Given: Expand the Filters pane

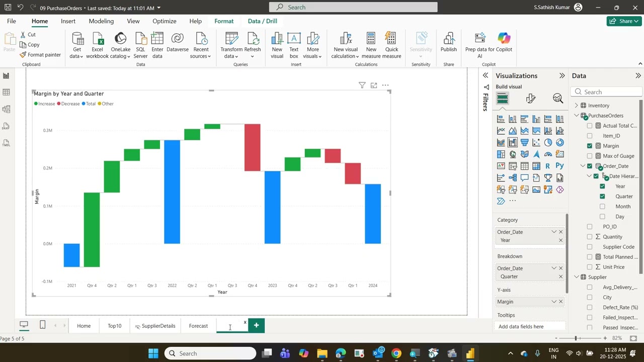Looking at the screenshot, I should click(486, 75).
